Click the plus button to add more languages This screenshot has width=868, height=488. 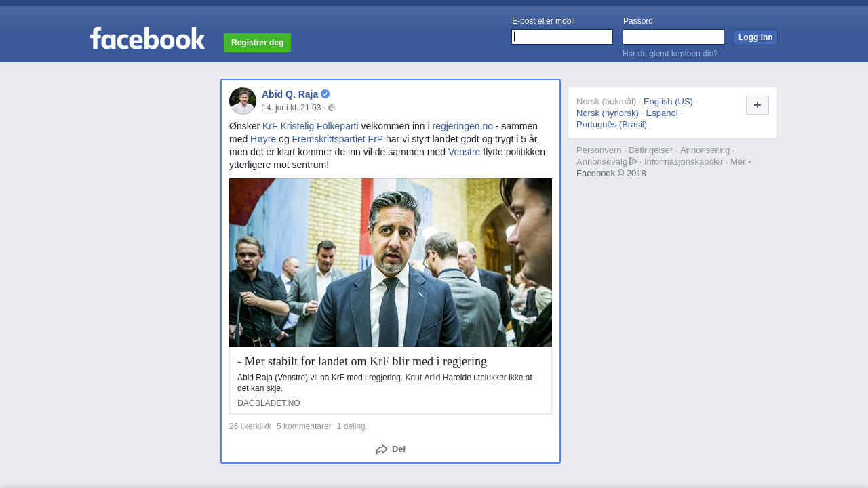click(757, 105)
